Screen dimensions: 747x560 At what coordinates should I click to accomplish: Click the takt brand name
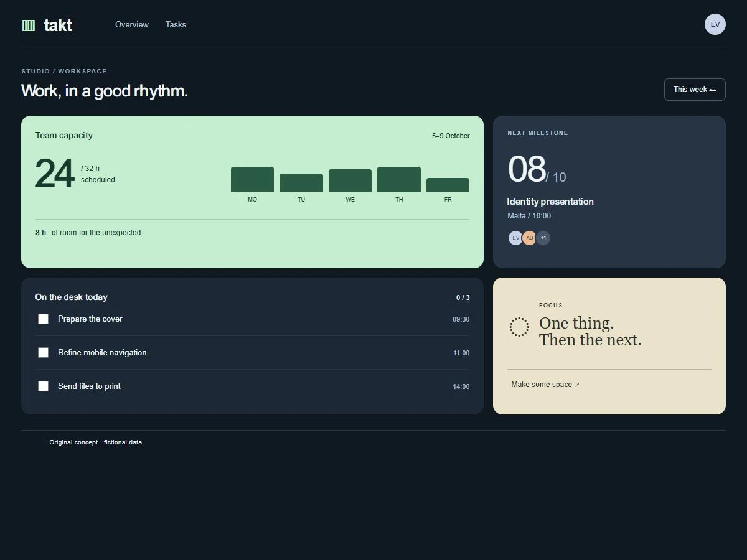(x=58, y=25)
